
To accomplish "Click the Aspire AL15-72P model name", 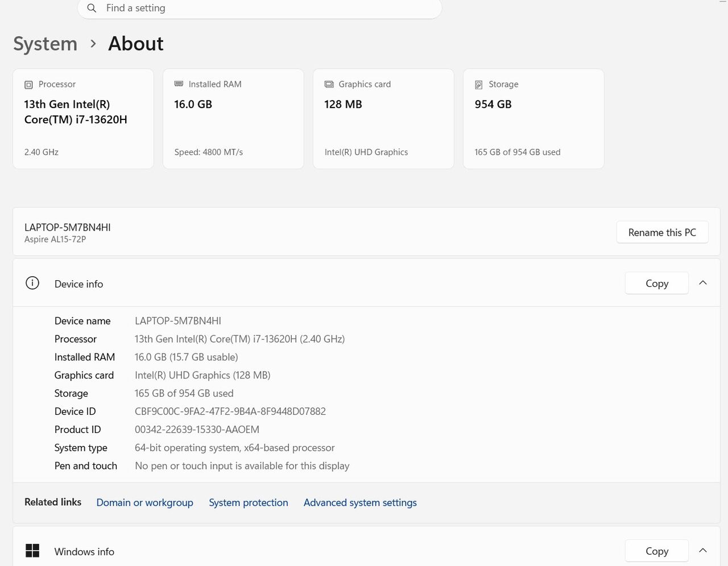I will 55,240.
